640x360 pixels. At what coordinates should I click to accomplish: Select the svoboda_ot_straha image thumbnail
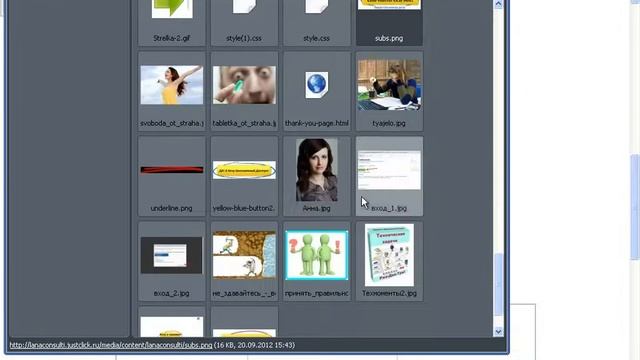[x=172, y=85]
